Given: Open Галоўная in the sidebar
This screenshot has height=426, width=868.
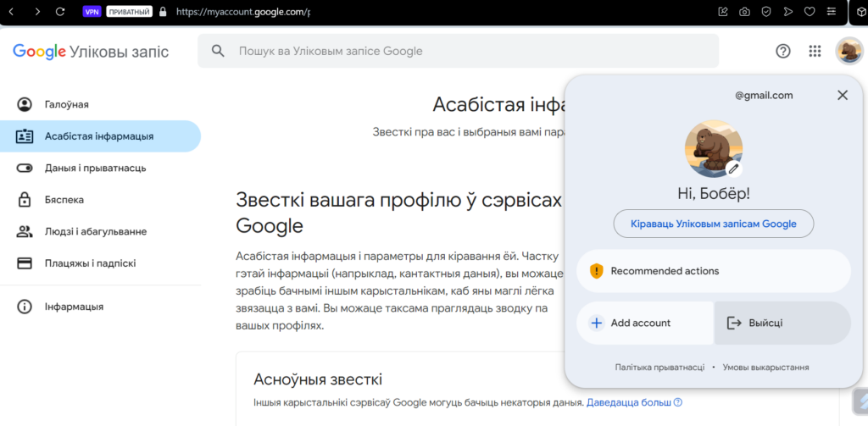Looking at the screenshot, I should pyautogui.click(x=100, y=104).
